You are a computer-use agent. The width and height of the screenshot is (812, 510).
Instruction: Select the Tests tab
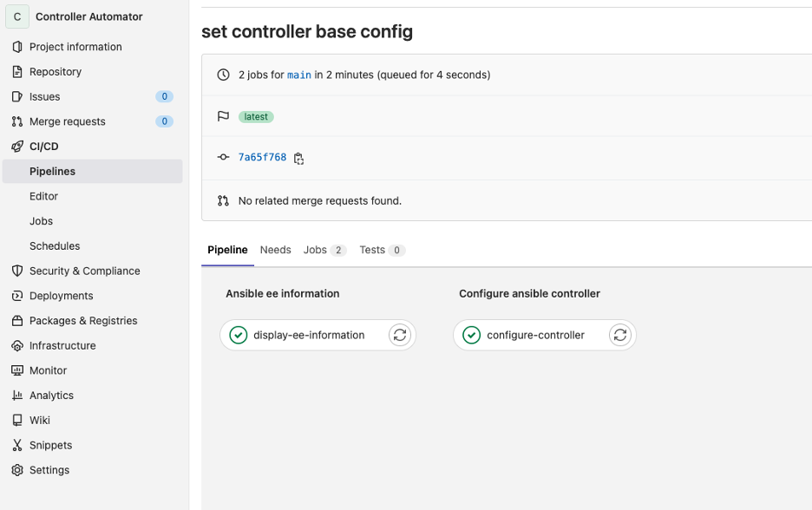[x=381, y=250]
